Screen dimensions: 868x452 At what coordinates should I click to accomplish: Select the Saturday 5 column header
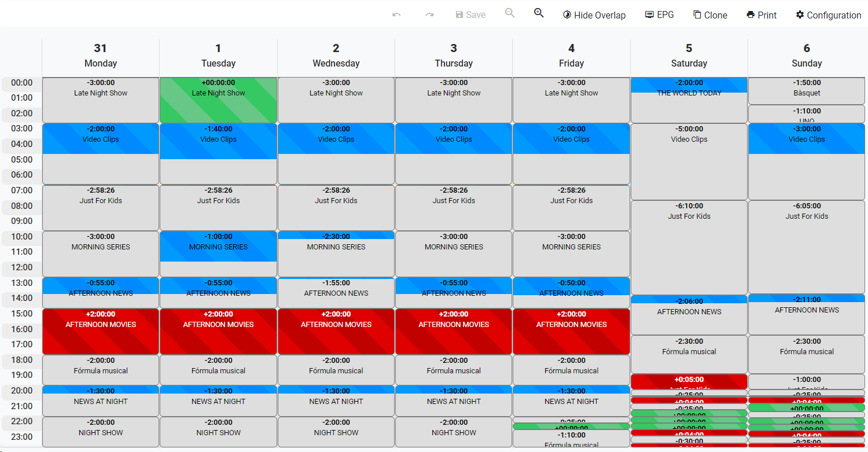[x=689, y=56]
